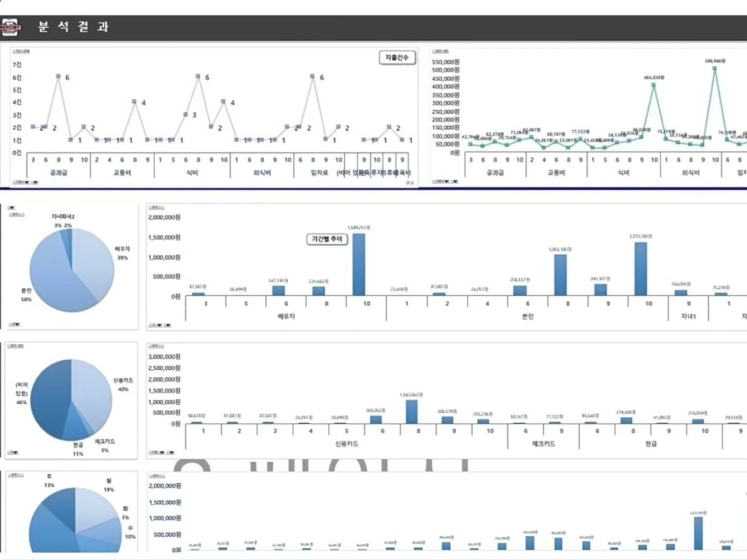Screen dimensions: 747x560
Task: Open first bottom field dropdown of amount line chart
Action: [x=441, y=181]
